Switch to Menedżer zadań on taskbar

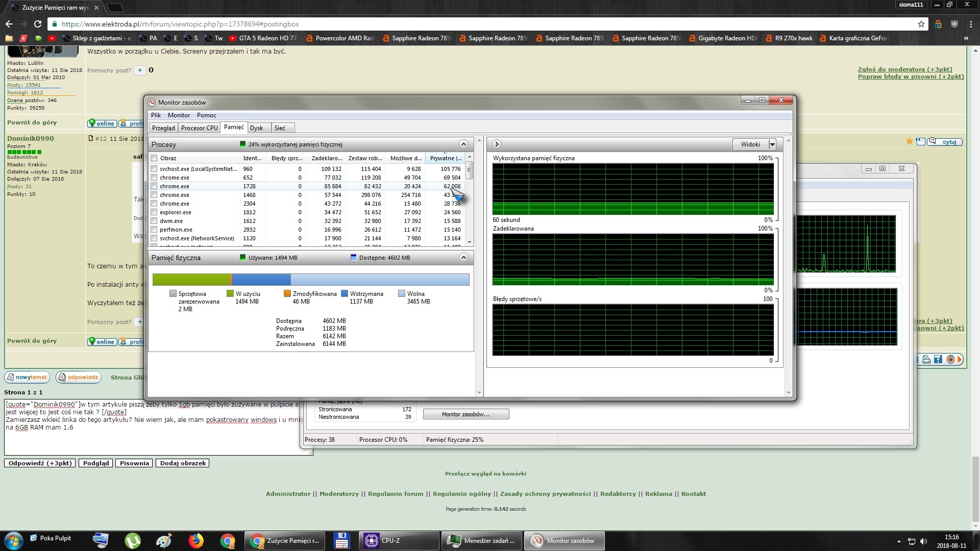482,541
